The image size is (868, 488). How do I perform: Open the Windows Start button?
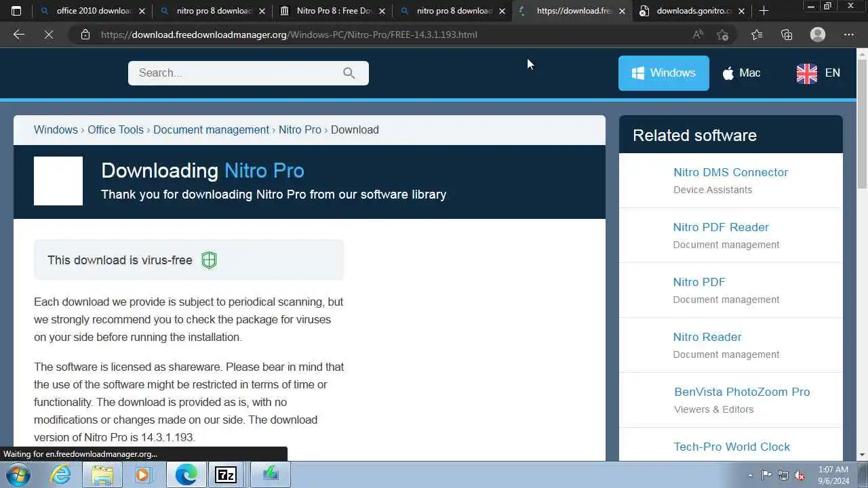click(x=18, y=474)
